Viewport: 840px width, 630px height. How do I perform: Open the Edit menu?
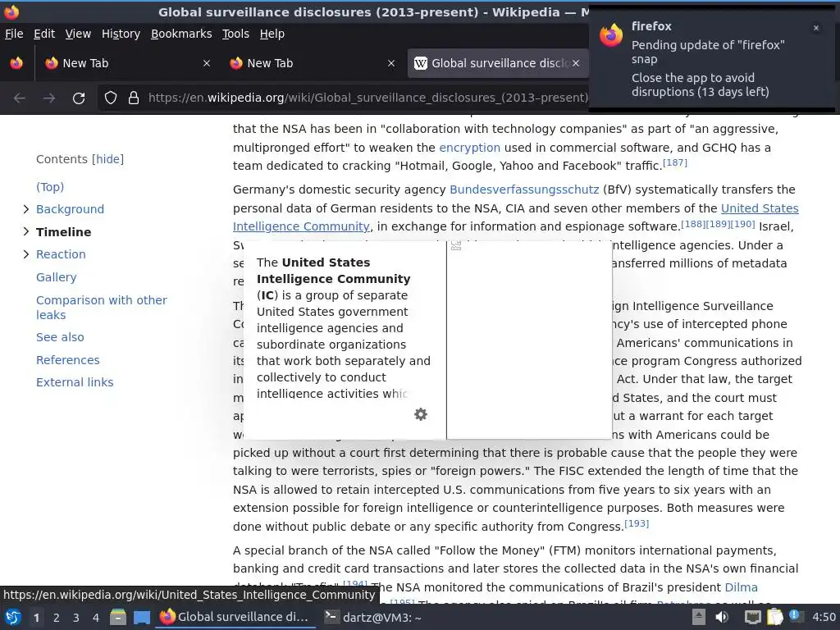coord(44,34)
